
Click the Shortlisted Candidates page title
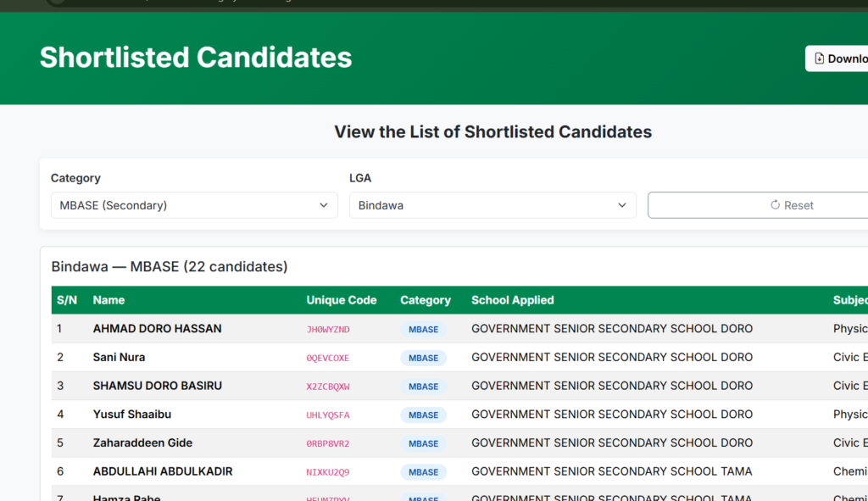coord(196,58)
